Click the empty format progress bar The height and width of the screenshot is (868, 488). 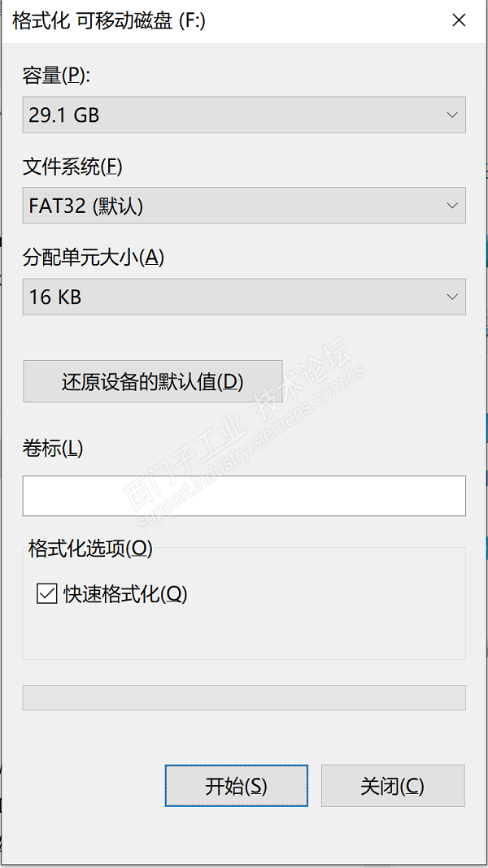tap(244, 697)
